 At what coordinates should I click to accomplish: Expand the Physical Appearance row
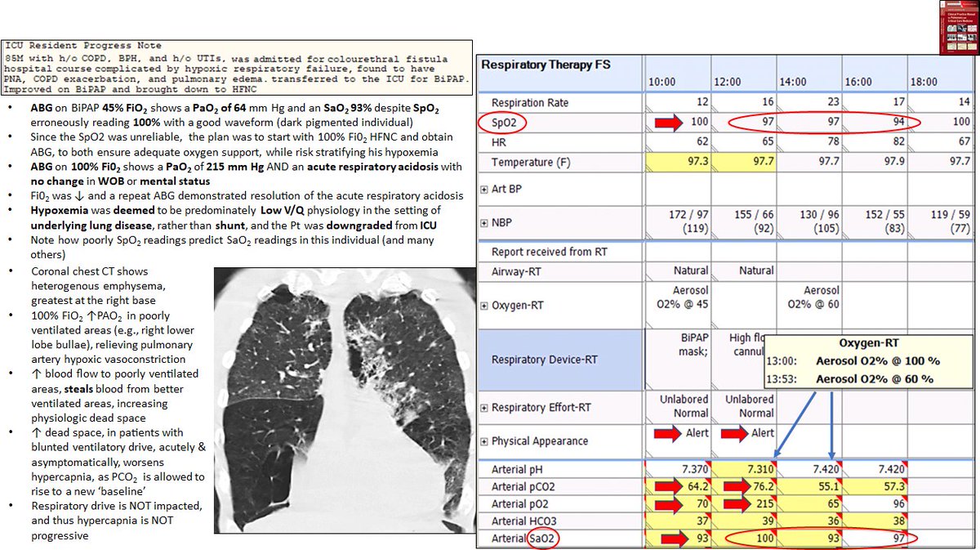coord(483,441)
